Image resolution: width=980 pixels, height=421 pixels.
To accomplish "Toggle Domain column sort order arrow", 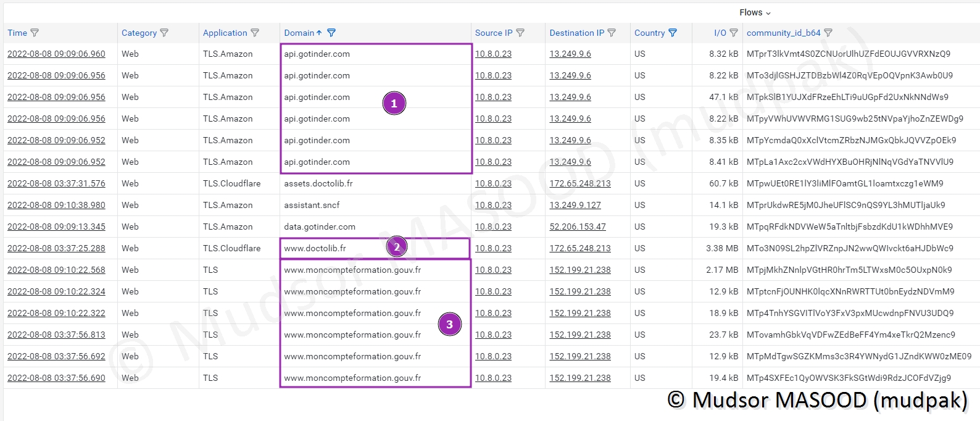I will coord(319,33).
